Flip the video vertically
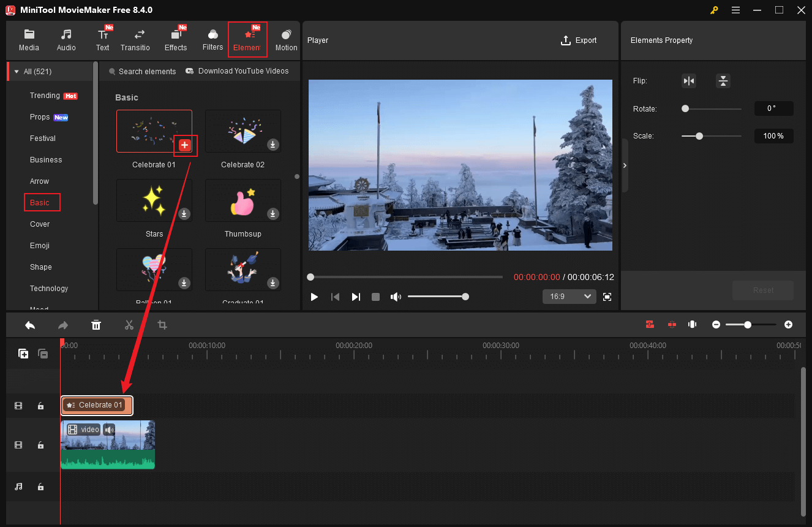This screenshot has width=812, height=527. (723, 80)
